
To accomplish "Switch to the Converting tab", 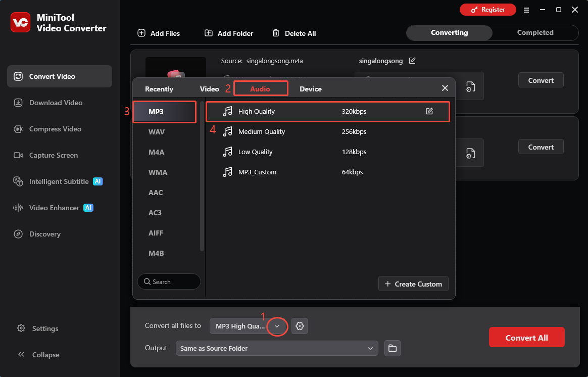I will tap(449, 33).
